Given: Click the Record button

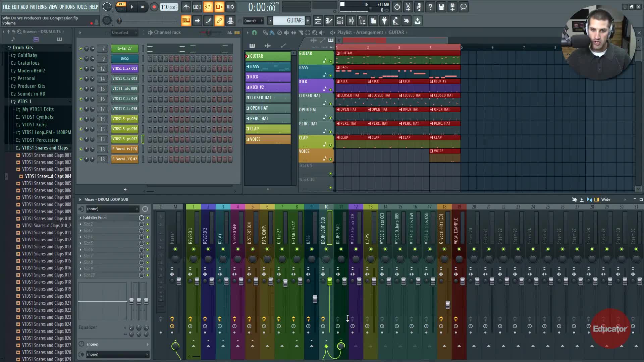Looking at the screenshot, I should coord(154,7).
